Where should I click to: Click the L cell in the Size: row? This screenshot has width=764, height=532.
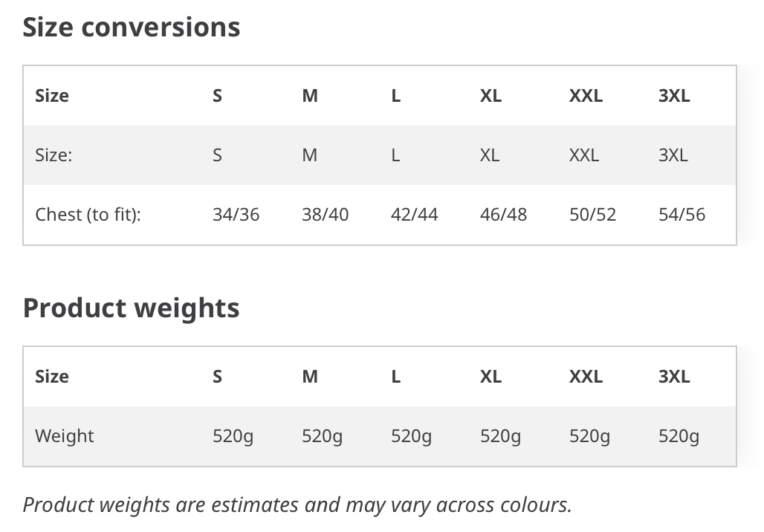(x=395, y=155)
